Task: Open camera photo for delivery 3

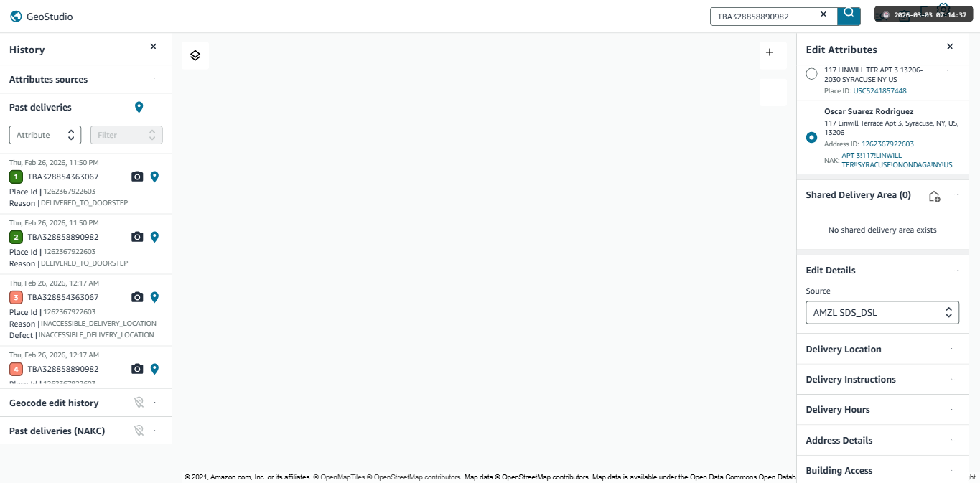Action: (x=137, y=297)
